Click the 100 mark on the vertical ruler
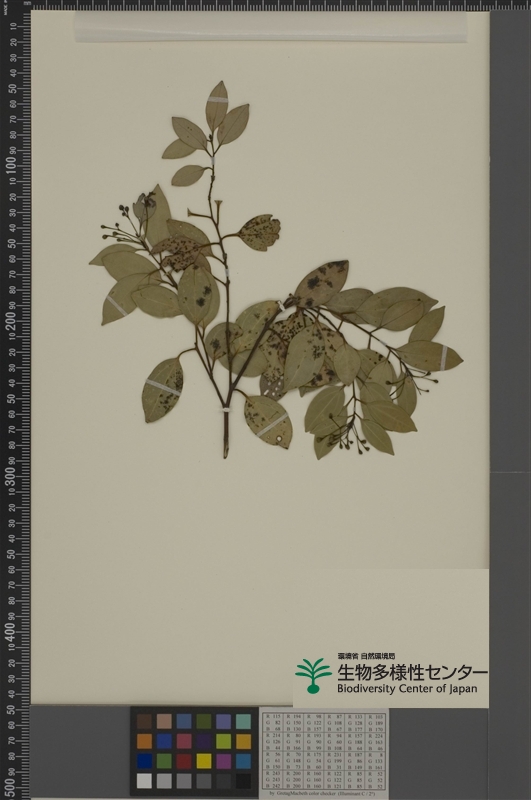The height and width of the screenshot is (800, 531). click(11, 166)
